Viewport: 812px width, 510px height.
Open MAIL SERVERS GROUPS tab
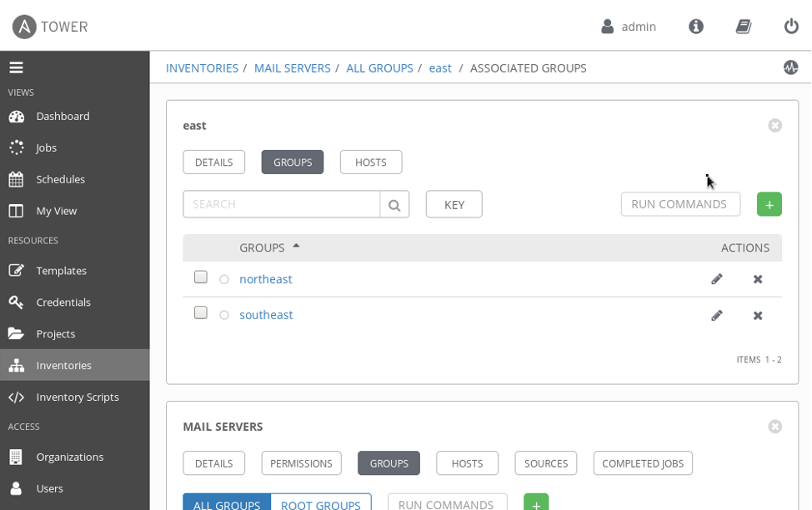tap(389, 463)
